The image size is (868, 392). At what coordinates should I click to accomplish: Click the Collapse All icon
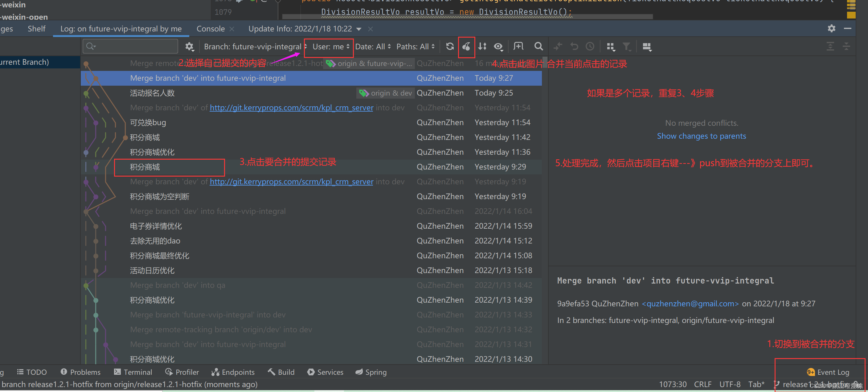coord(846,47)
